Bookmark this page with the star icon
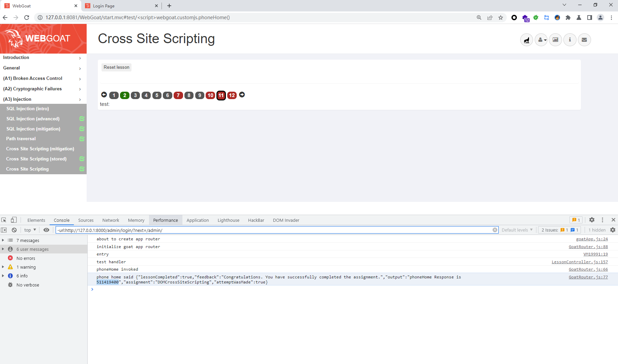Screen dimensions: 618x364 click(501, 18)
